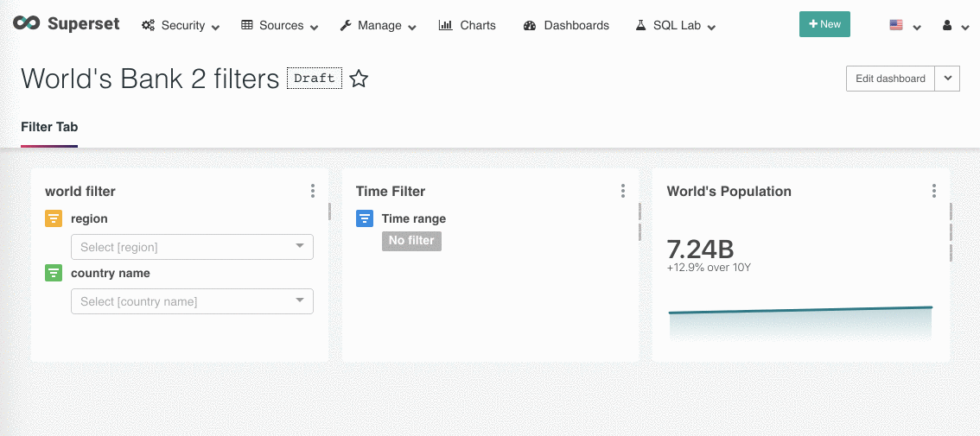Switch to the Filter Tab
Screen dimensions: 980x436
(x=49, y=128)
